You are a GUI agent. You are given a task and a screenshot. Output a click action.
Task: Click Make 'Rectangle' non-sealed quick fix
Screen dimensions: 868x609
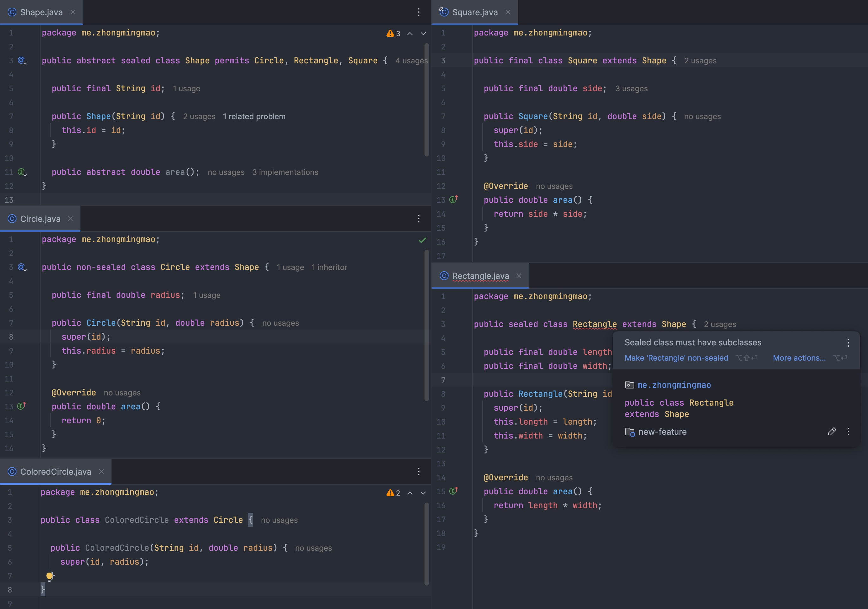[x=676, y=358]
